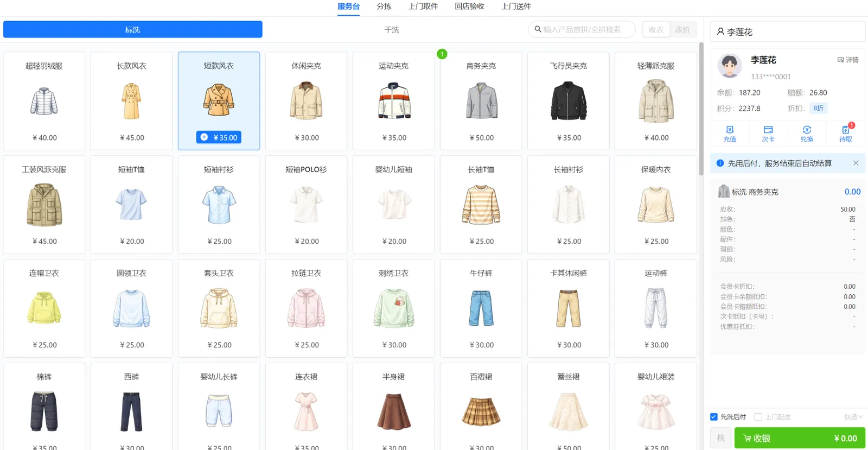Image resolution: width=868 pixels, height=450 pixels.
Task: Click the green 收银 checkout button
Action: [800, 438]
